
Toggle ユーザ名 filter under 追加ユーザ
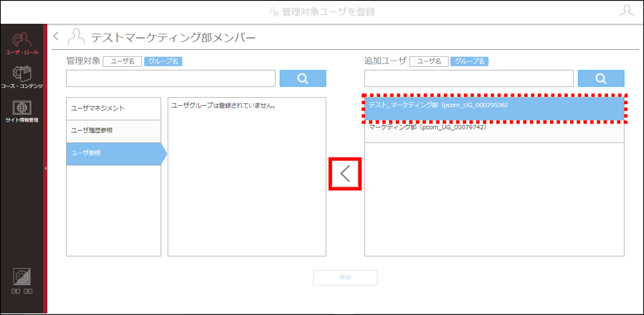point(429,61)
